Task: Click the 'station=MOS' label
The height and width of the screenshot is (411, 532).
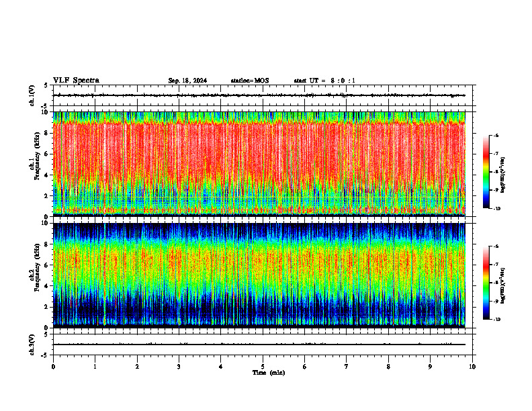Action: point(250,81)
